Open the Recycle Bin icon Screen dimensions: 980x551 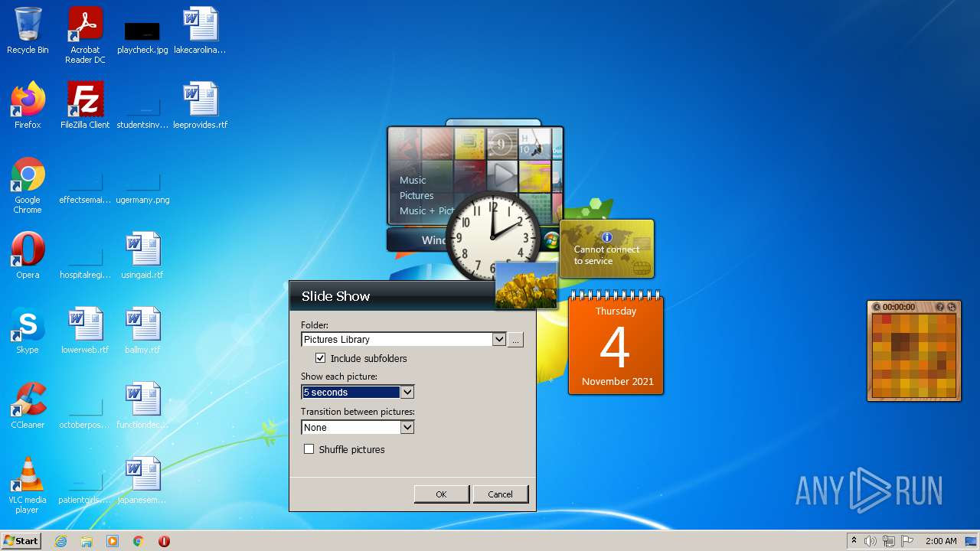[28, 31]
